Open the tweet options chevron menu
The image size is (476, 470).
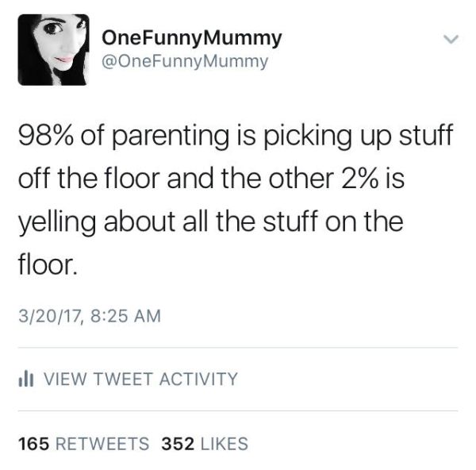click(450, 39)
